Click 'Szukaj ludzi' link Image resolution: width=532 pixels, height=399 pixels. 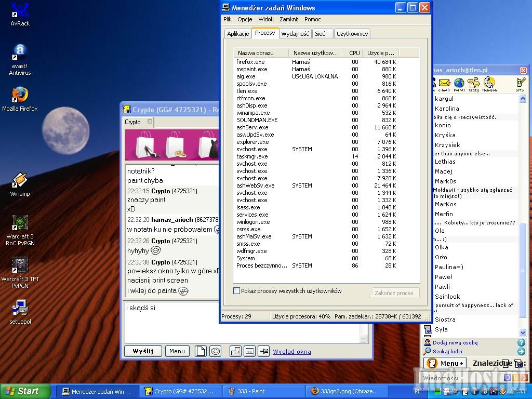click(447, 352)
